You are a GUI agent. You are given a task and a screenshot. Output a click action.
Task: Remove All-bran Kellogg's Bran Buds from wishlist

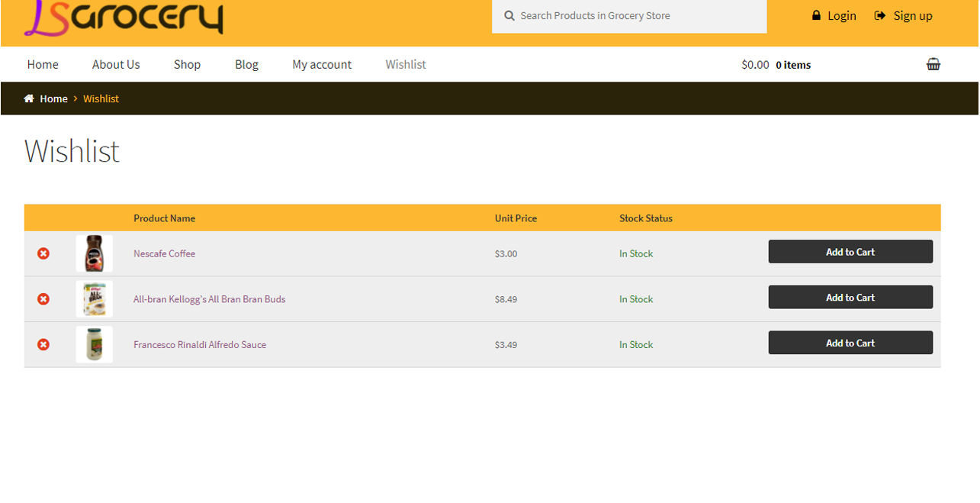43,299
